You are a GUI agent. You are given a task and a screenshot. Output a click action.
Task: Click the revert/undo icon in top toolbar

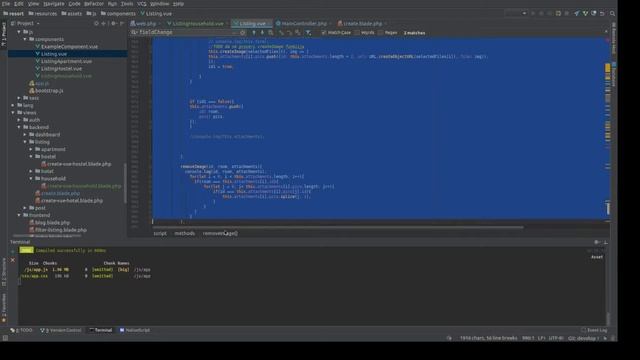[x=602, y=13]
